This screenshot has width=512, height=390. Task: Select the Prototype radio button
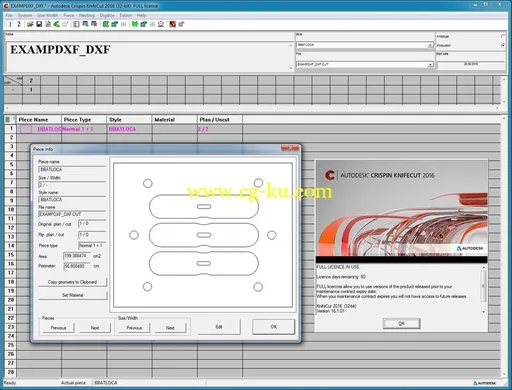pyautogui.click(x=503, y=36)
